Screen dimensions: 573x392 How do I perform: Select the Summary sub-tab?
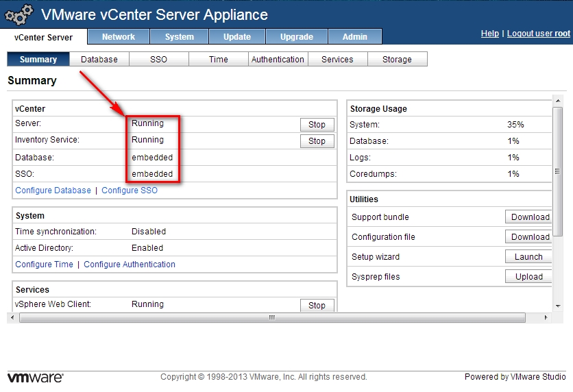[38, 59]
